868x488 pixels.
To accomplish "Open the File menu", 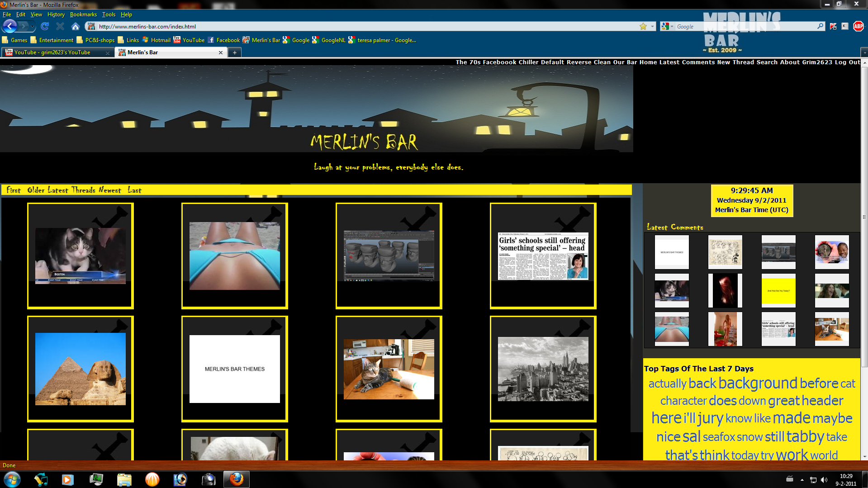I will tap(7, 14).
